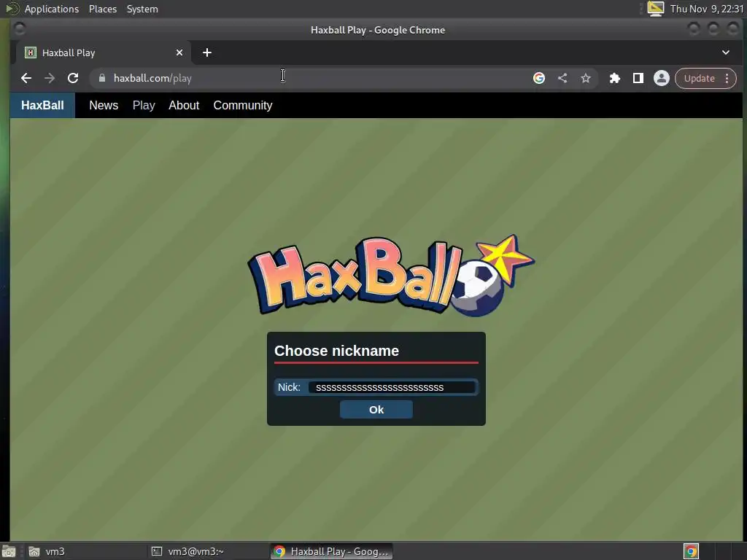
Task: Confirm nickname with the Ok button
Action: [x=376, y=410]
